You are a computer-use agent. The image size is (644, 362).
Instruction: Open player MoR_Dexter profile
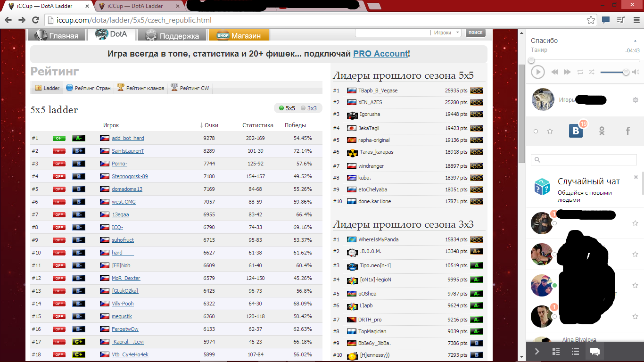coord(126,278)
